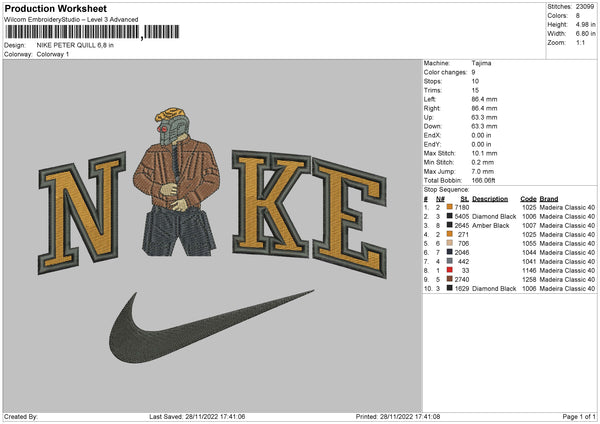Click the stitches count 23099
This screenshot has width=600, height=424.
tap(585, 7)
